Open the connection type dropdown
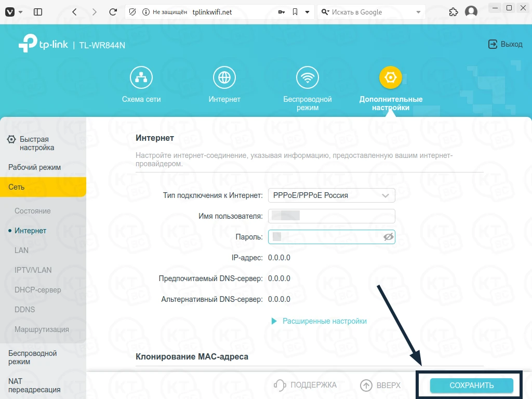532x399 pixels. click(331, 195)
